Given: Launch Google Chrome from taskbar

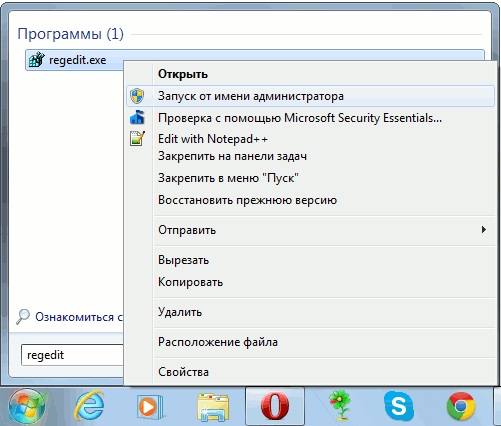Looking at the screenshot, I should [461, 406].
